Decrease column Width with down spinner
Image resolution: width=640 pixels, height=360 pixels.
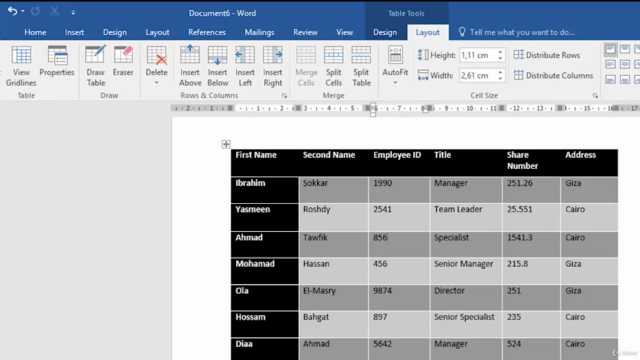[500, 79]
